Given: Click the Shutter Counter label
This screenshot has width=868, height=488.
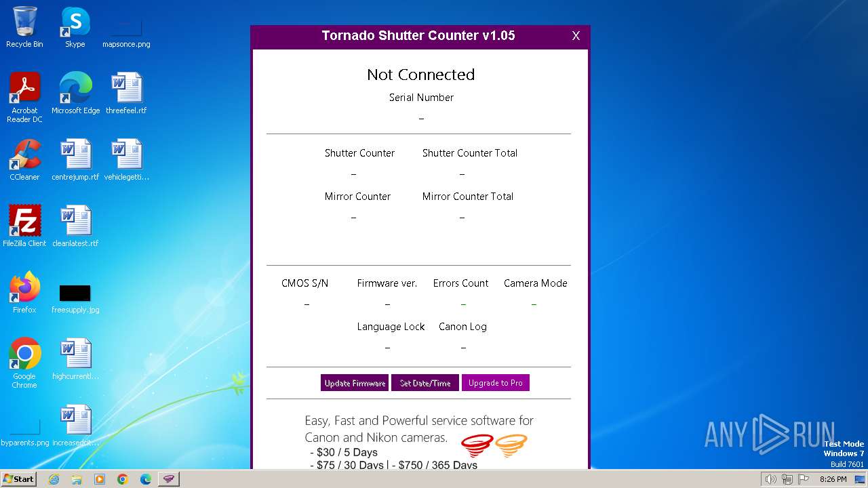Looking at the screenshot, I should click(x=359, y=153).
